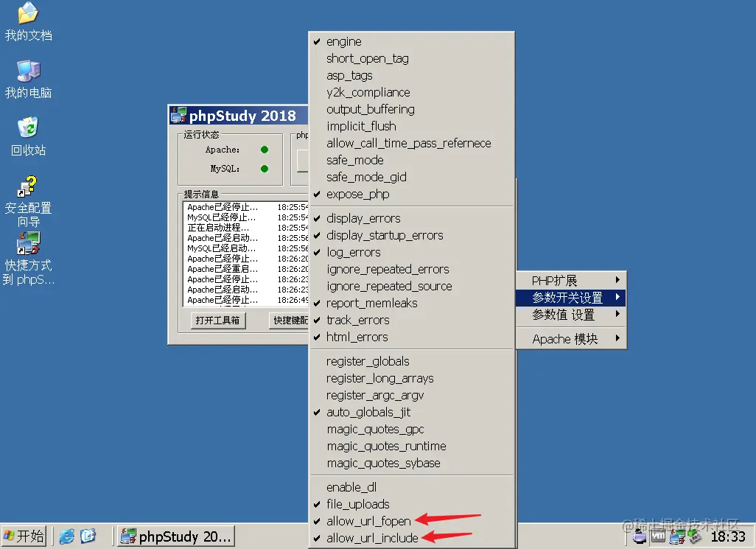Enable y2k_compliance option

coord(412,93)
